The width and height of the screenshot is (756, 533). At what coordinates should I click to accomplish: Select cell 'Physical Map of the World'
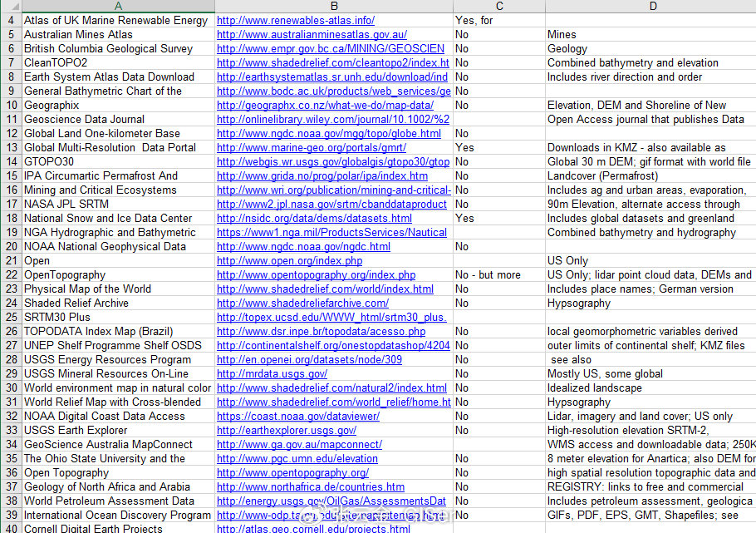pyautogui.click(x=118, y=289)
